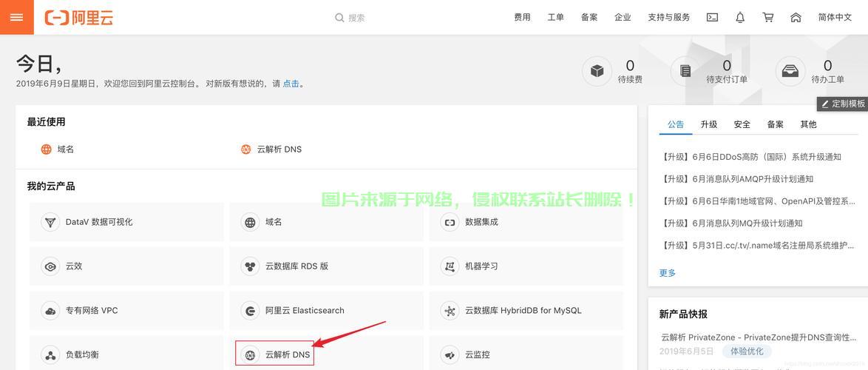Click the 云解析 DNS icon in 我的云产品
This screenshot has width=868, height=370.
point(250,354)
